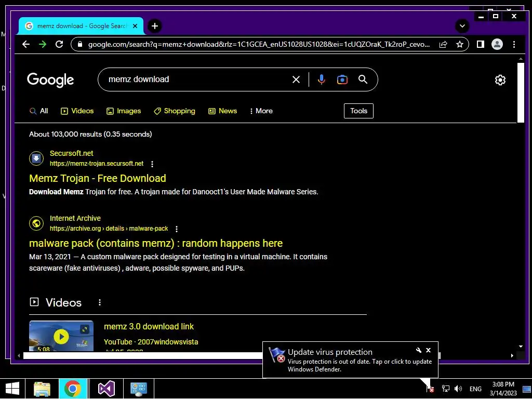
Task: Expand the More search filters
Action: pyautogui.click(x=261, y=111)
